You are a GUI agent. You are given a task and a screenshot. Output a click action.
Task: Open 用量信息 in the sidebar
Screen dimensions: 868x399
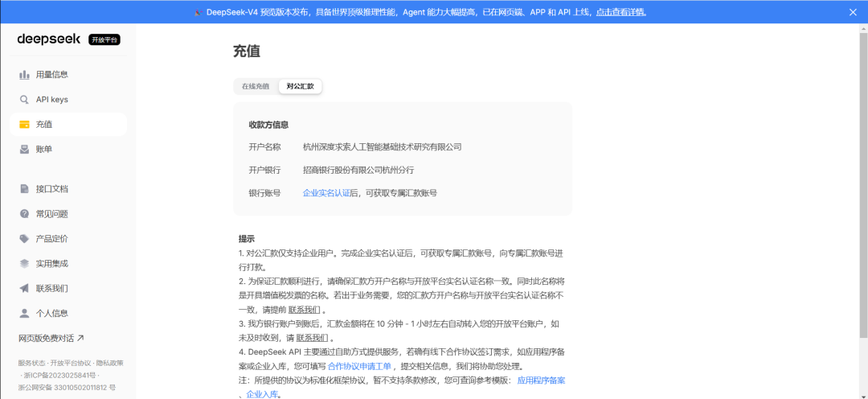(68, 75)
